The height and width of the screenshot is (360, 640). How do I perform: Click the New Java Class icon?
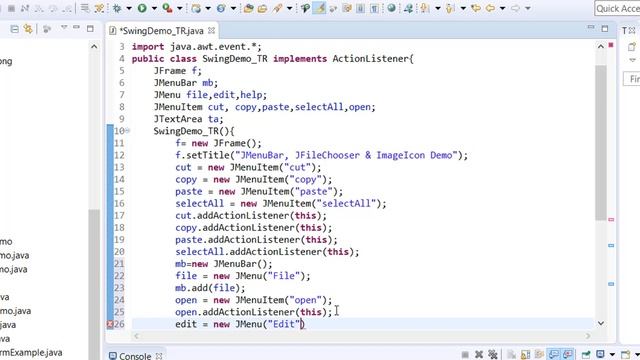tap(221, 8)
